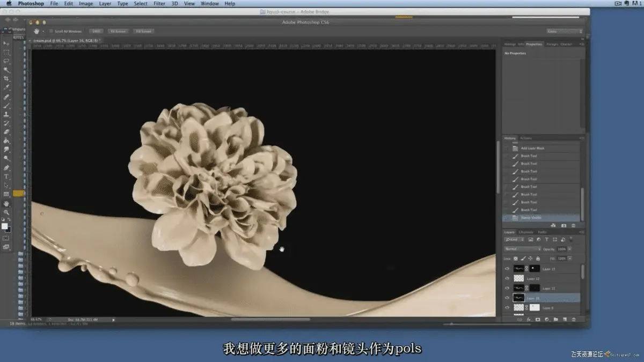Select the Crop tool
644x362 pixels.
tap(6, 79)
